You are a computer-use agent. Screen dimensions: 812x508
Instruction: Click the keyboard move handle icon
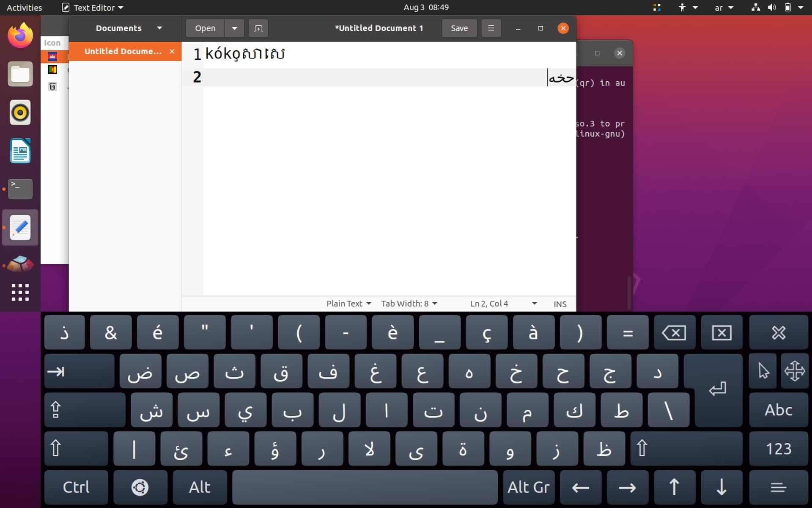pos(794,371)
